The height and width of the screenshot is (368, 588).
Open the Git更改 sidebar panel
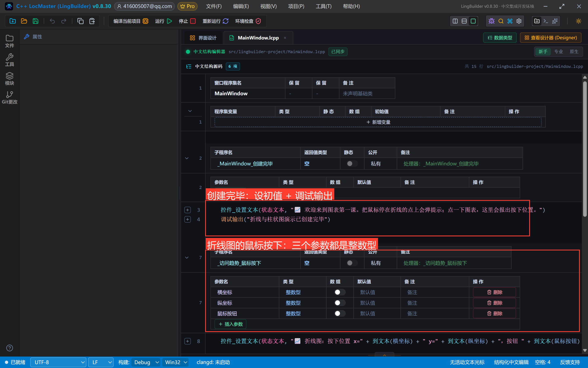point(9,97)
